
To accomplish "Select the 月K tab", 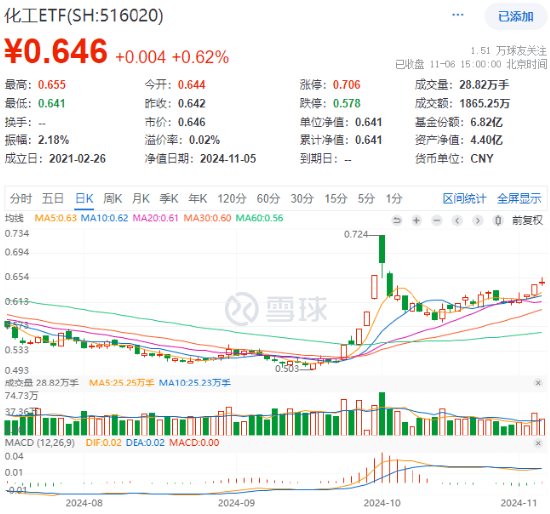I will pos(141,199).
